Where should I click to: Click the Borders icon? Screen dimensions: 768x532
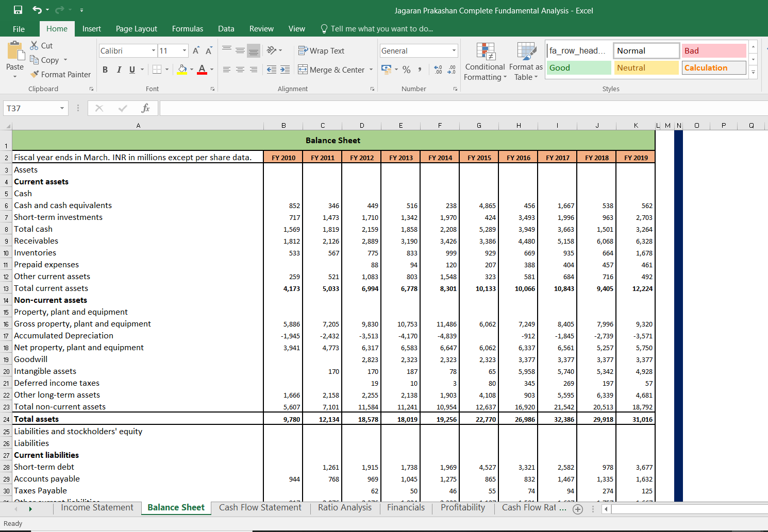[157, 70]
